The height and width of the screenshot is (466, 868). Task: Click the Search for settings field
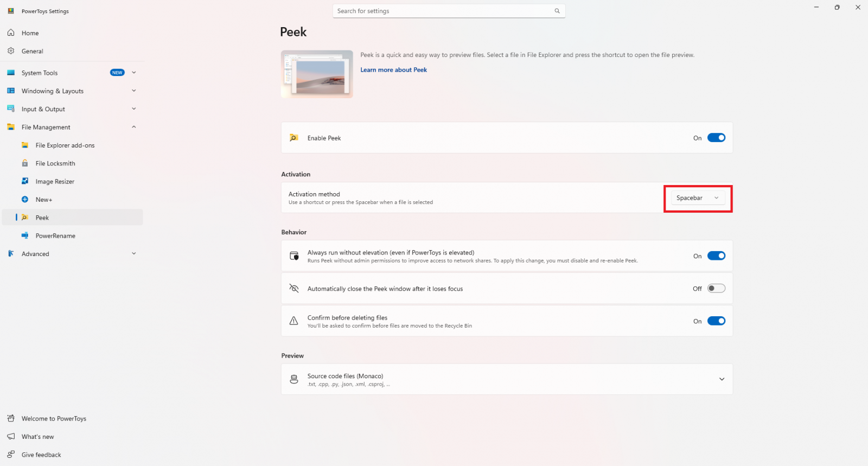tap(442, 11)
